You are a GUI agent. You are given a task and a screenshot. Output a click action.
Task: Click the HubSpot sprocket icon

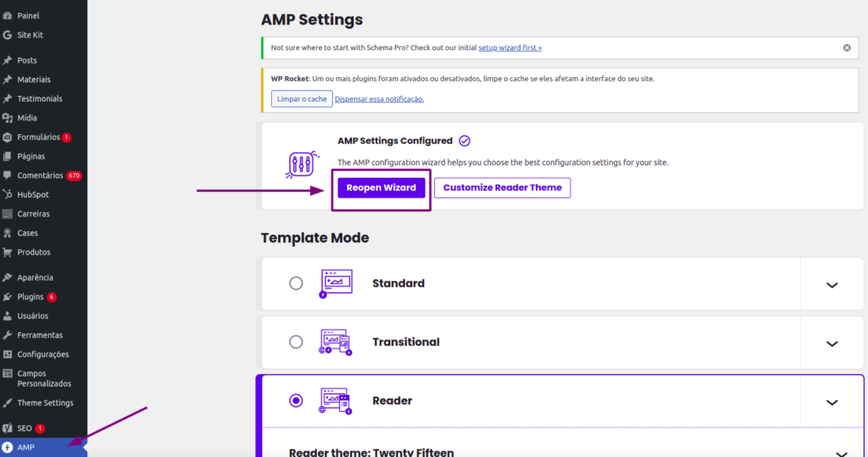pos(7,194)
